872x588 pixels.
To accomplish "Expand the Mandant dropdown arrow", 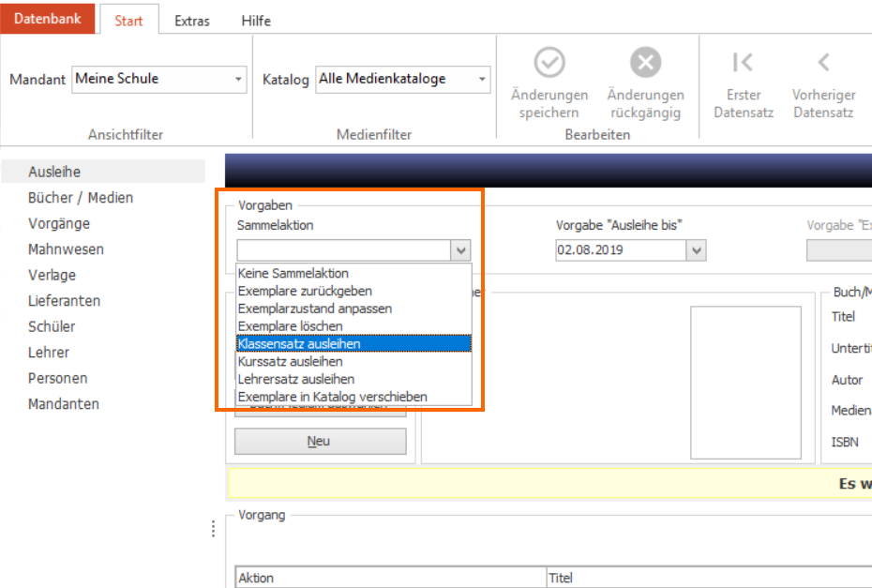I will click(x=238, y=79).
